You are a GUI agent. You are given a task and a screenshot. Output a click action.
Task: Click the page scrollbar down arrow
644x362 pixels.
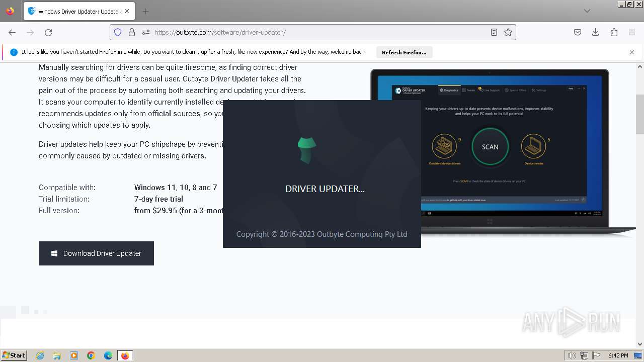tap(640, 344)
